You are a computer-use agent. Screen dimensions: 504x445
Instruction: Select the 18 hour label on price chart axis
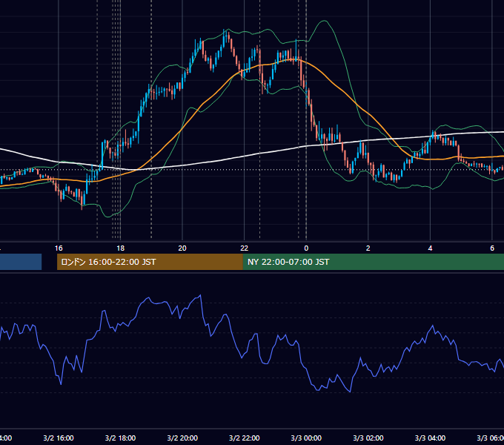(121, 248)
